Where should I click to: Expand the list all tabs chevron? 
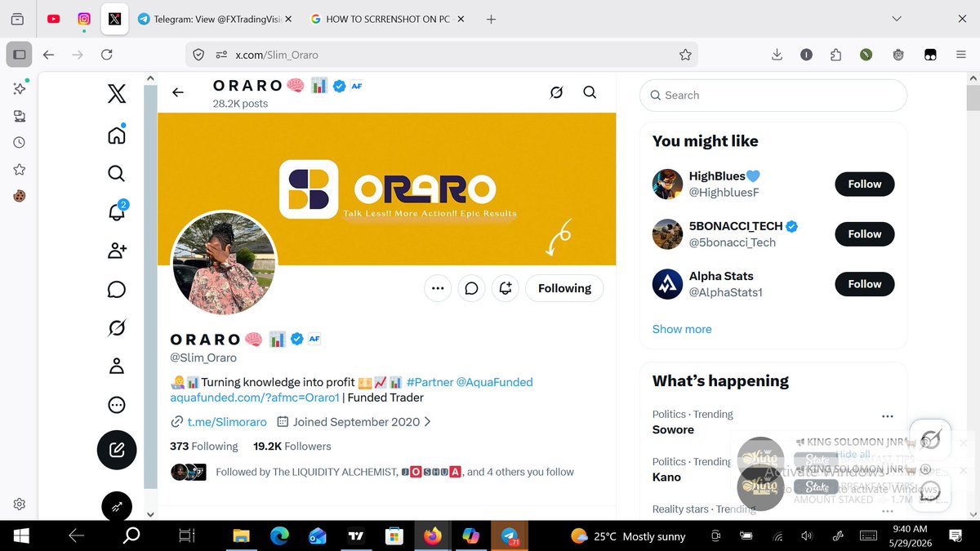pos(897,19)
